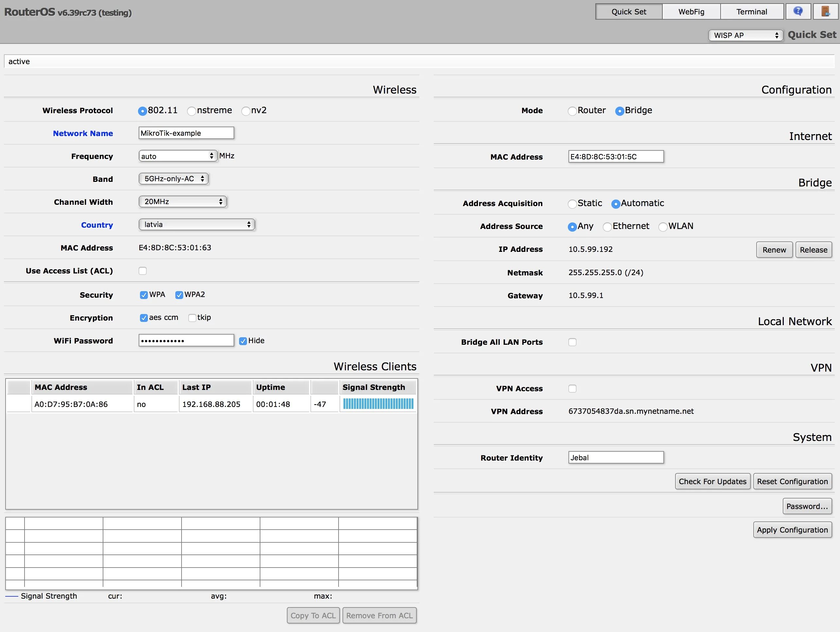Expand the Frequency dropdown menu
840x632 pixels.
177,155
